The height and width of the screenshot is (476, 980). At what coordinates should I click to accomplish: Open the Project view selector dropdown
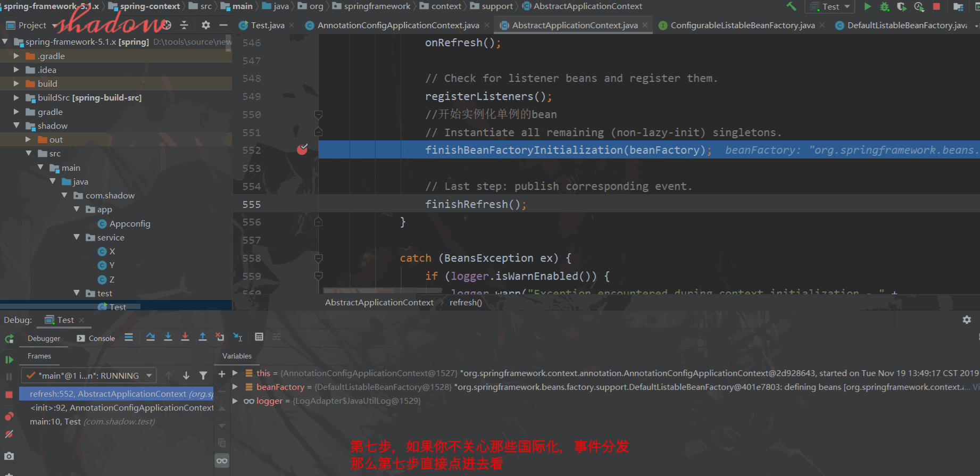point(32,25)
